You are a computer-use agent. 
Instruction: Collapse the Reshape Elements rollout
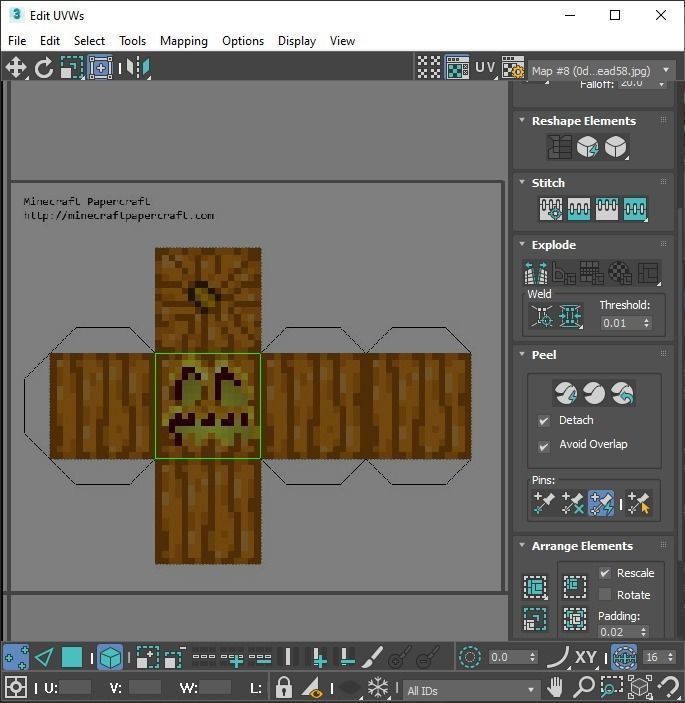(x=522, y=120)
